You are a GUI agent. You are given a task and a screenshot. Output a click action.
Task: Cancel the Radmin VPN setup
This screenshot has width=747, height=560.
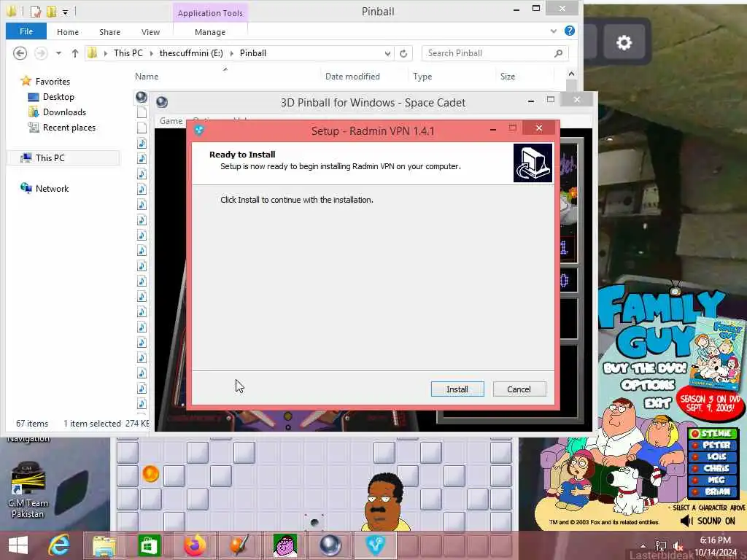coord(519,389)
